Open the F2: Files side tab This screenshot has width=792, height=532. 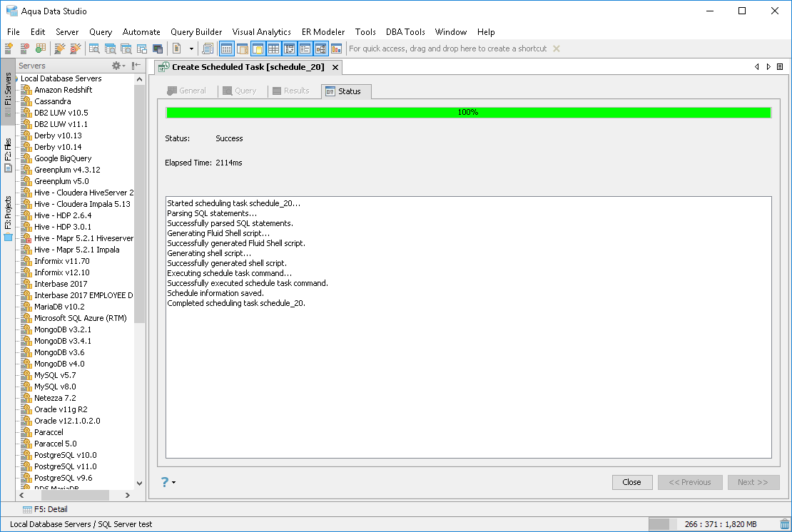click(8, 155)
